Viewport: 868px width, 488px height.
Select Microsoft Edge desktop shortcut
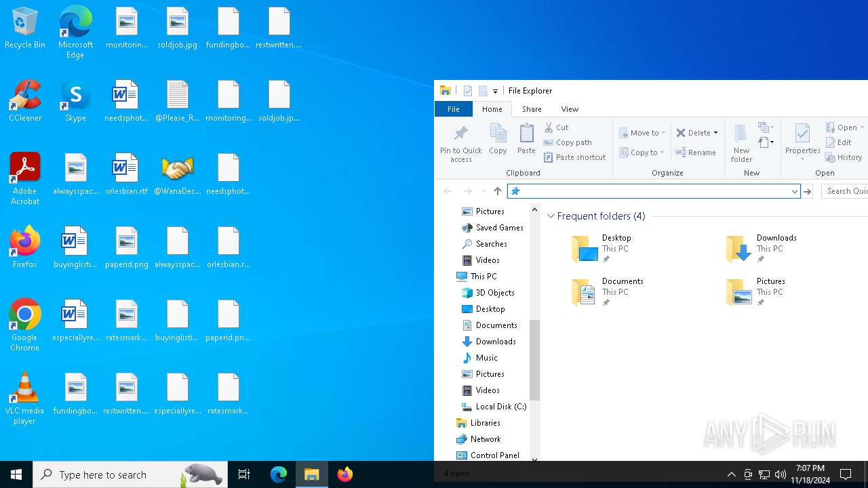[75, 33]
